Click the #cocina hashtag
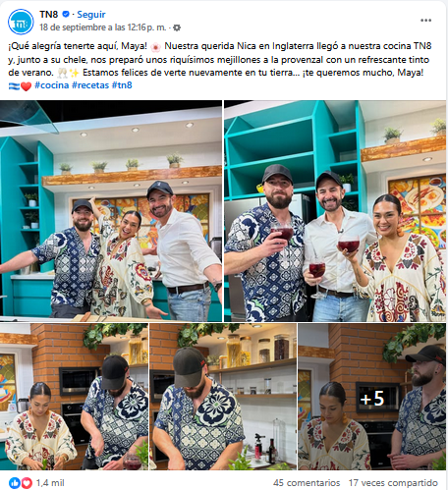This screenshot has height=490, width=448. tap(52, 85)
